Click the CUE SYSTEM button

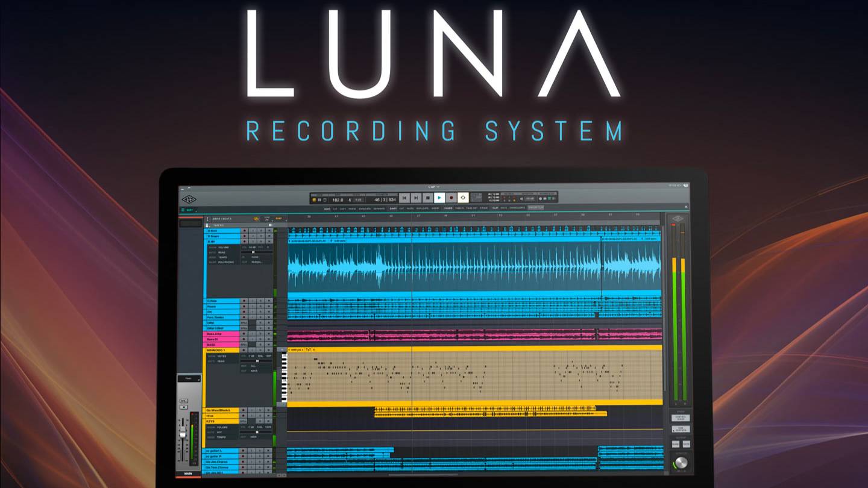(x=681, y=429)
